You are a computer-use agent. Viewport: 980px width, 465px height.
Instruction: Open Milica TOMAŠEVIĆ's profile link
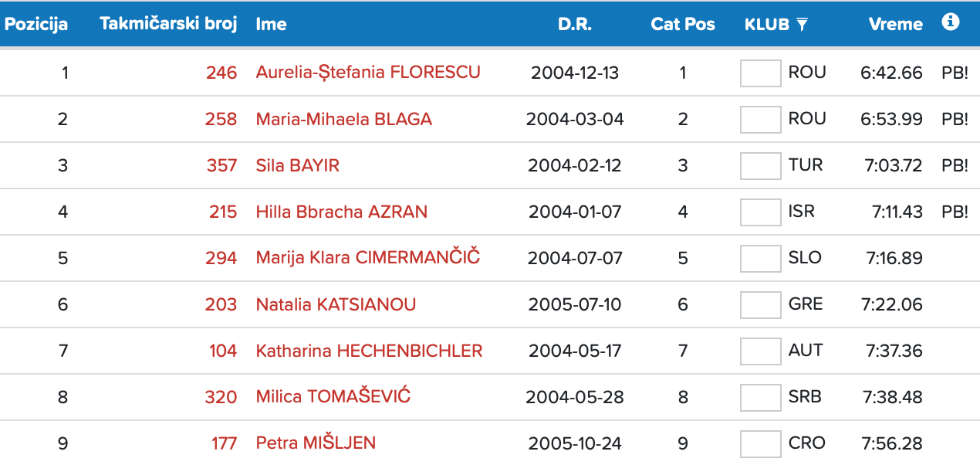[x=333, y=397]
